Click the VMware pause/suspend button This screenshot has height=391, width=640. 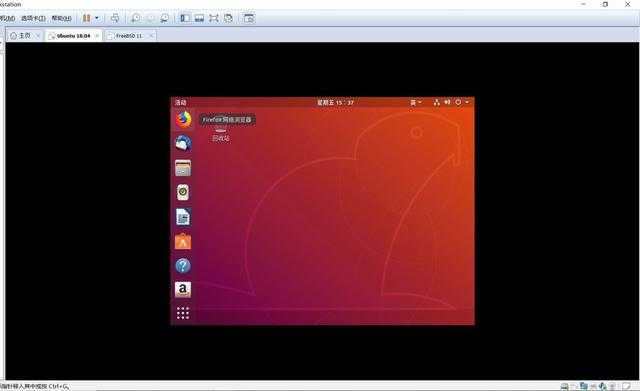tap(86, 18)
